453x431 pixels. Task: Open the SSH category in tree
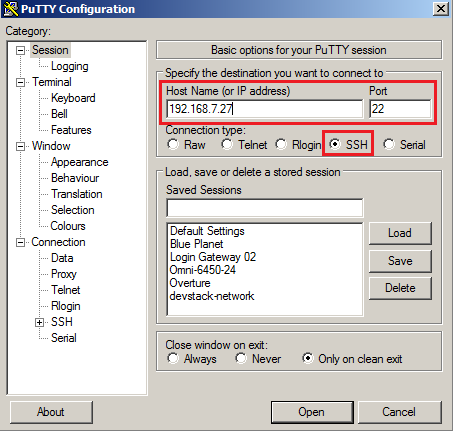tap(61, 322)
